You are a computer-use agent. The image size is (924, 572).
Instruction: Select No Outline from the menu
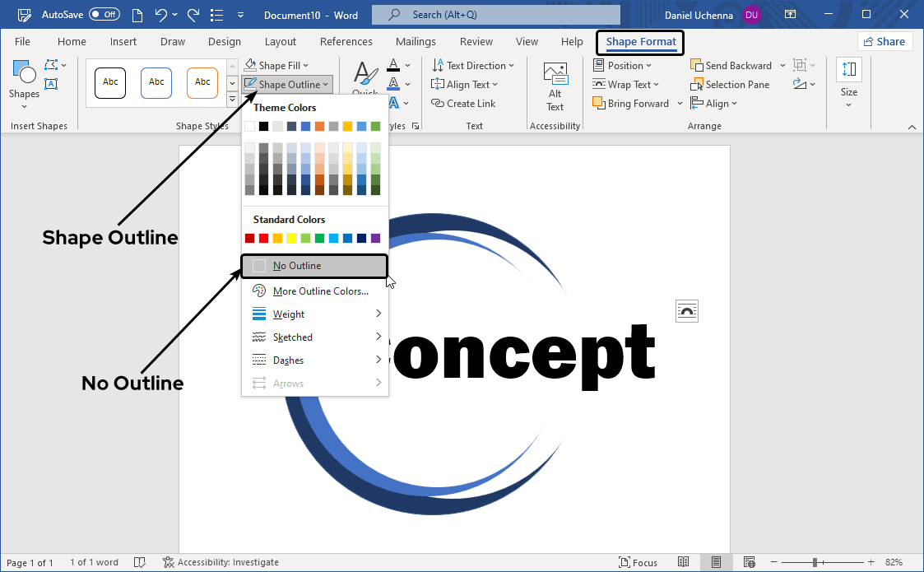[x=297, y=266]
